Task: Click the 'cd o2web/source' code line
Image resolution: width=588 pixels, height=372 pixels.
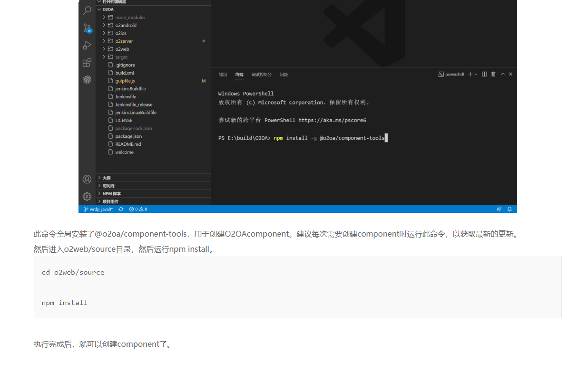Action: 73,272
